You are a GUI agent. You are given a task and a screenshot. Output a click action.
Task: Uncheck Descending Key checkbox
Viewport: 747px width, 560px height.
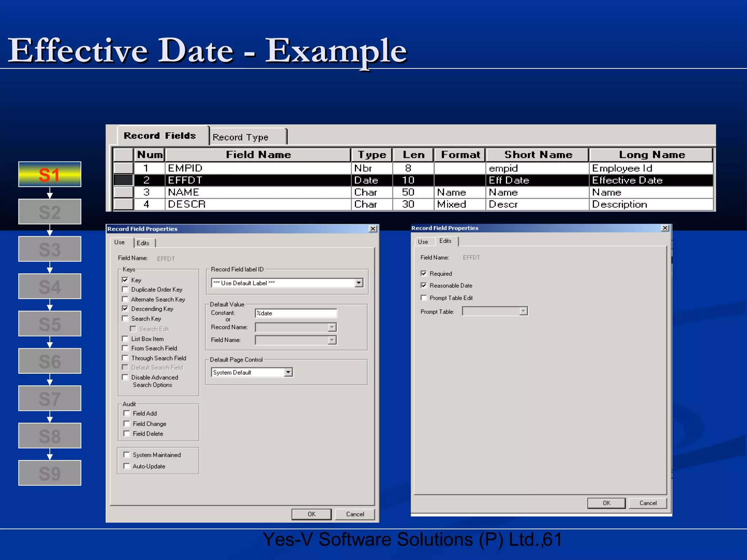click(125, 308)
